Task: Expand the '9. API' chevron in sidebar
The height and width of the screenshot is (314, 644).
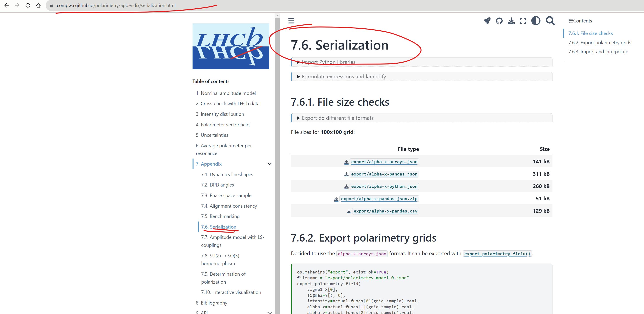Action: 270,312
